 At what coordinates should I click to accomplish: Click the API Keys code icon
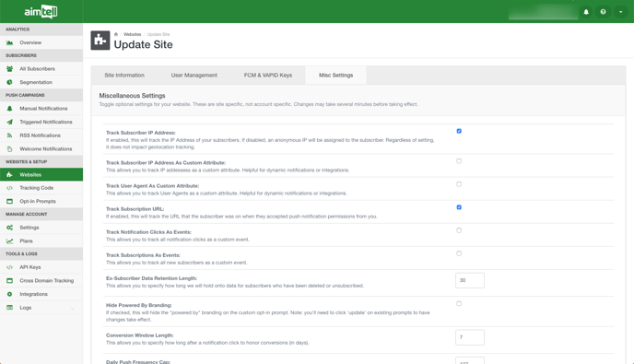[x=10, y=267]
